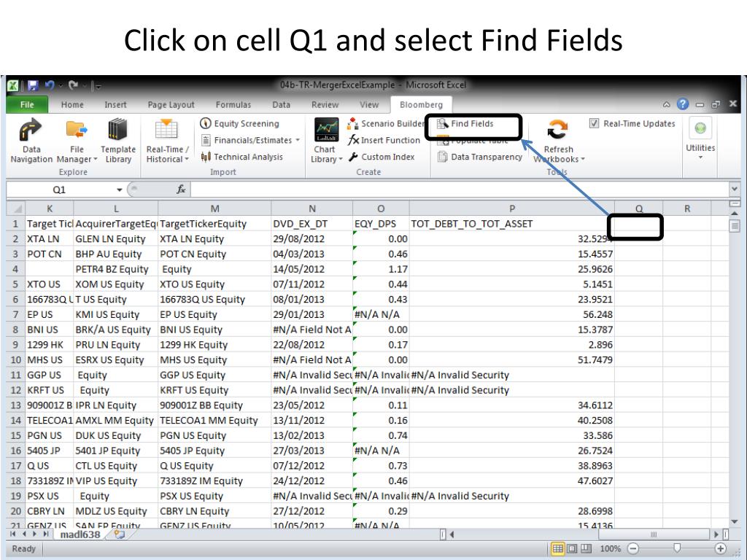
Task: Open Real-Time / Historical import wizard
Action: pyautogui.click(x=167, y=141)
